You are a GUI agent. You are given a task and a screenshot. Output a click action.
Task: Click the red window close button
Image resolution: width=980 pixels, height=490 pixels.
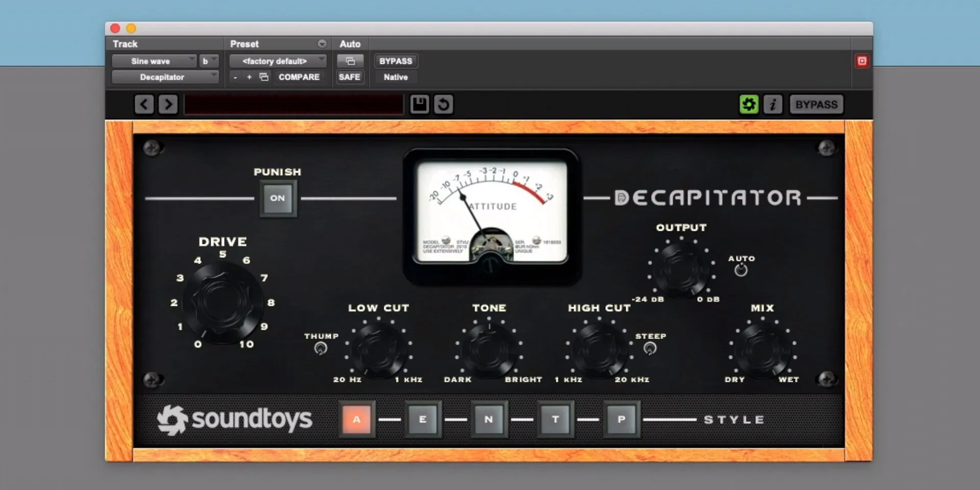[115, 29]
